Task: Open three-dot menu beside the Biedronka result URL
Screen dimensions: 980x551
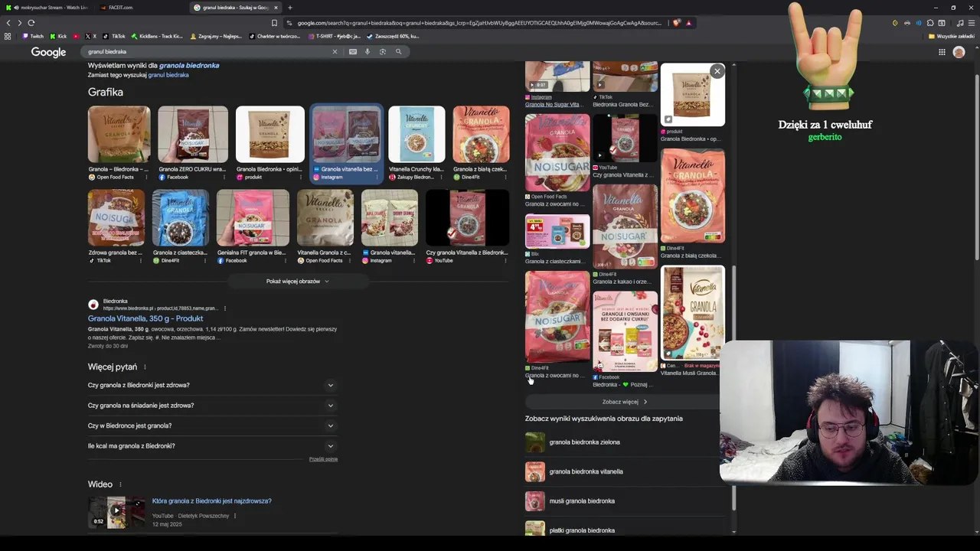Action: [224, 308]
